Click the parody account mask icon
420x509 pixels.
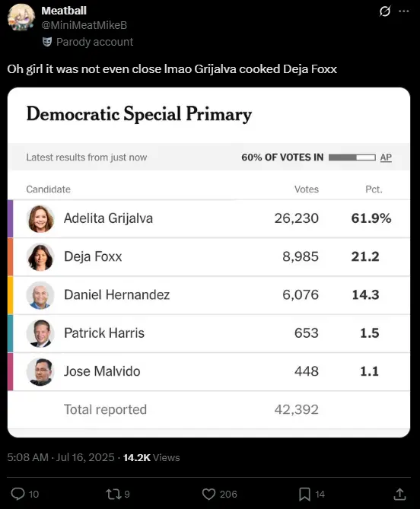coord(47,42)
